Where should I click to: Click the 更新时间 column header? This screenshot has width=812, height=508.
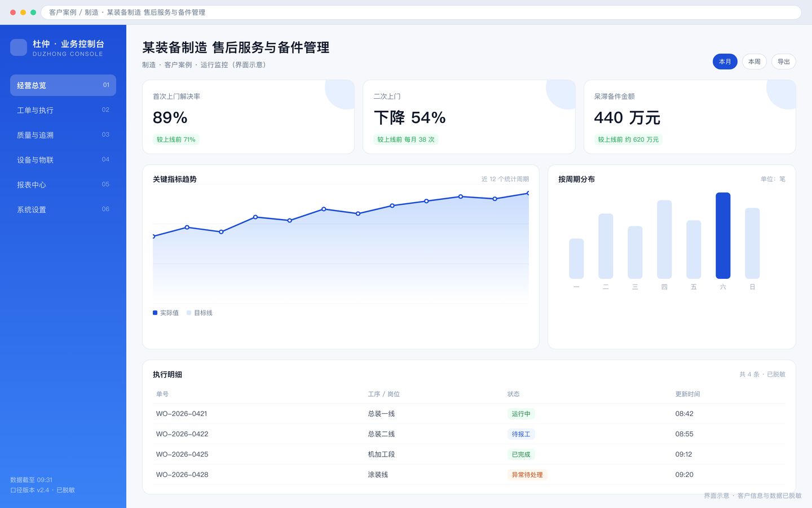(x=688, y=394)
